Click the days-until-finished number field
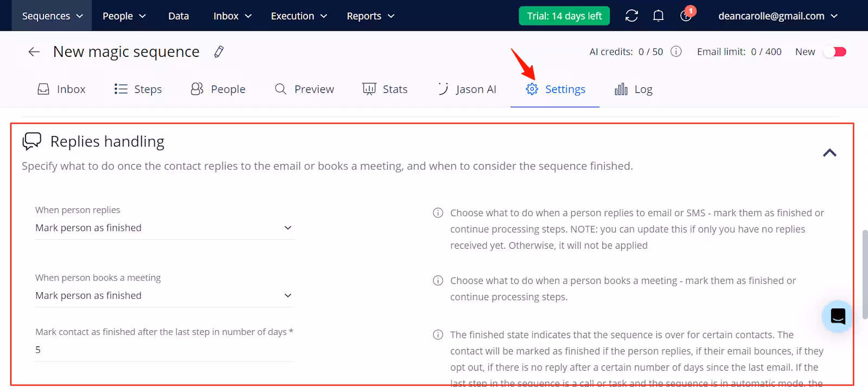The height and width of the screenshot is (387, 868). point(164,350)
